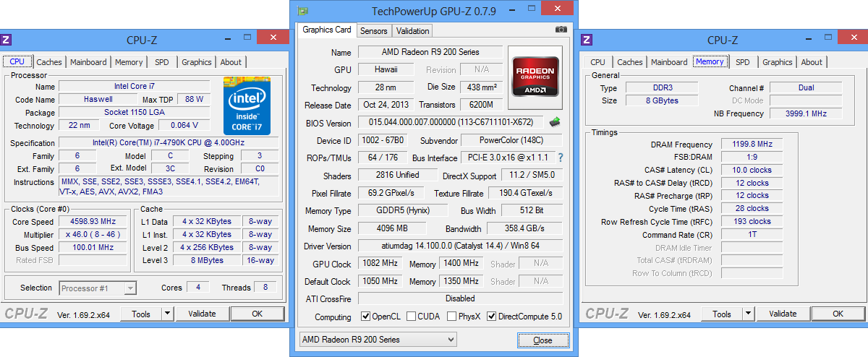The image size is (868, 357).
Task: Click the GPU-Z title bar app icon
Action: 302,11
